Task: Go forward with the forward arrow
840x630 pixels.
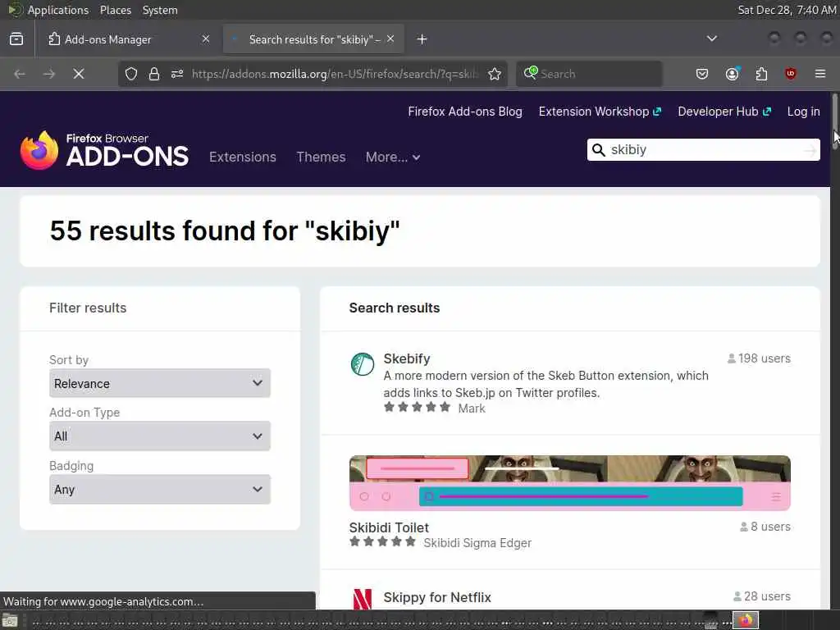Action: coord(49,74)
